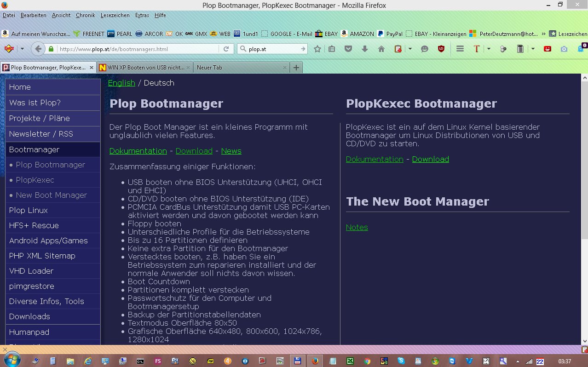Click the red T toolbar icon

(x=477, y=49)
